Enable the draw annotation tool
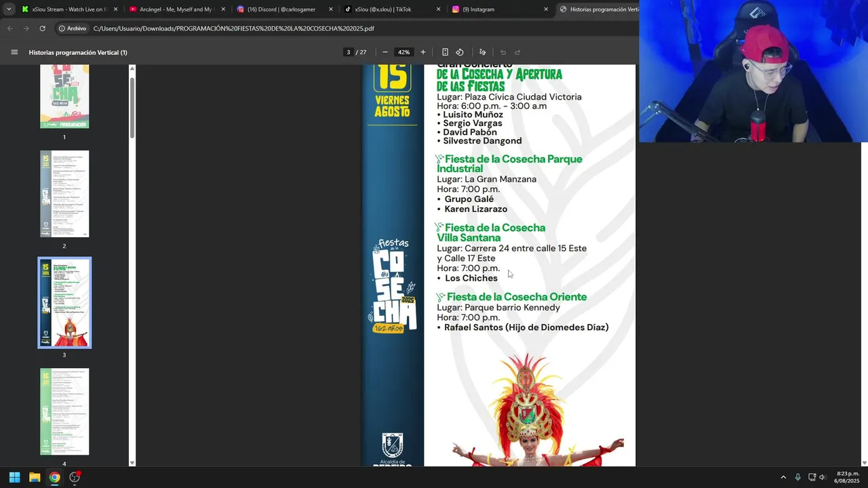Screen dimensions: 868x488 click(482, 52)
